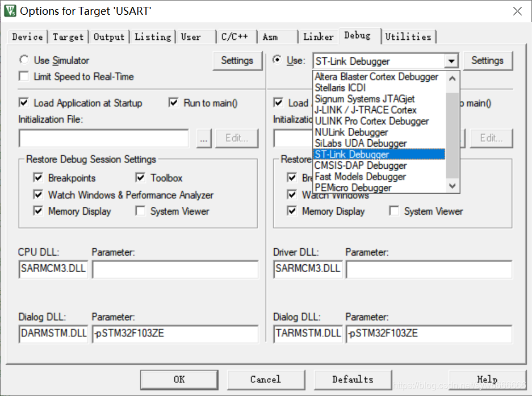Open the Utilities tab
The height and width of the screenshot is (396, 532).
(408, 37)
